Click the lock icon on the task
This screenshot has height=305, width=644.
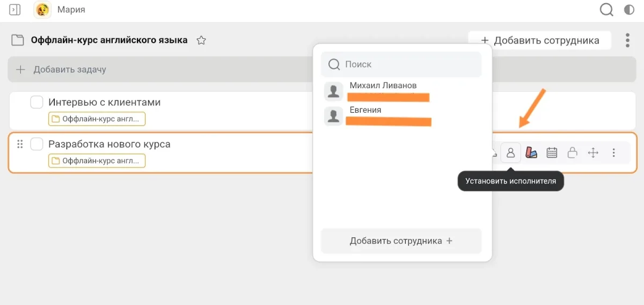coord(572,153)
